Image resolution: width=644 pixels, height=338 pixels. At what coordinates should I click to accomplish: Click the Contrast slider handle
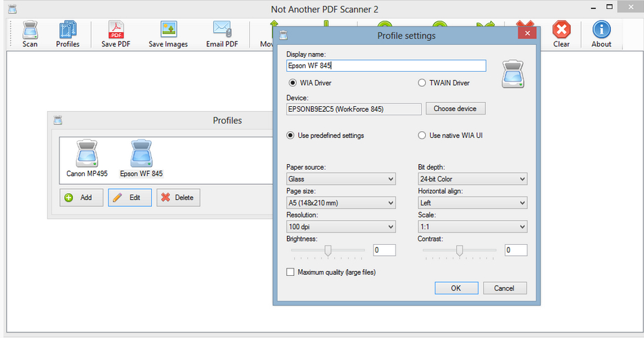460,250
